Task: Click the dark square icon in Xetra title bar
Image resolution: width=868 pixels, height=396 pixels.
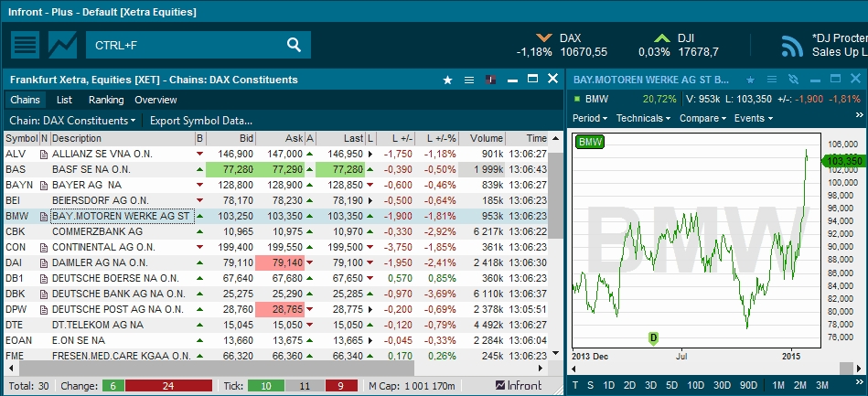Action: 490,80
